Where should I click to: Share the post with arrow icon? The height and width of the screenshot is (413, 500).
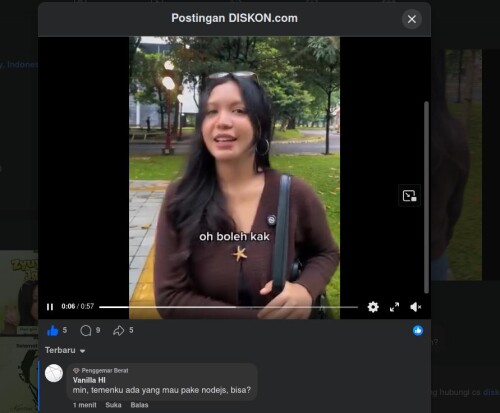click(x=118, y=331)
